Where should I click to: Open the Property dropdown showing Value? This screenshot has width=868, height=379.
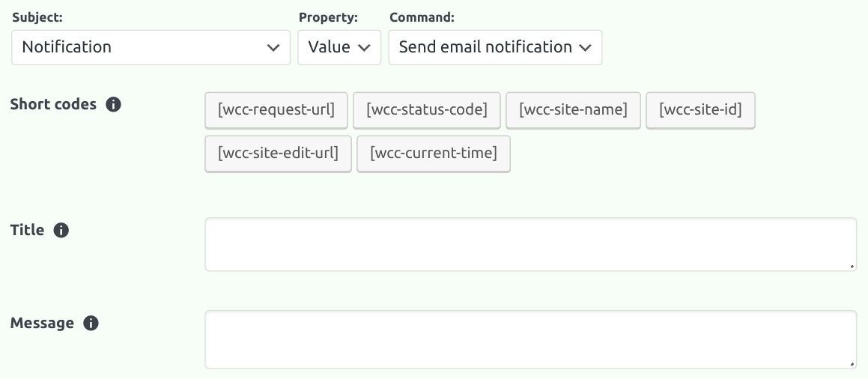tap(339, 47)
